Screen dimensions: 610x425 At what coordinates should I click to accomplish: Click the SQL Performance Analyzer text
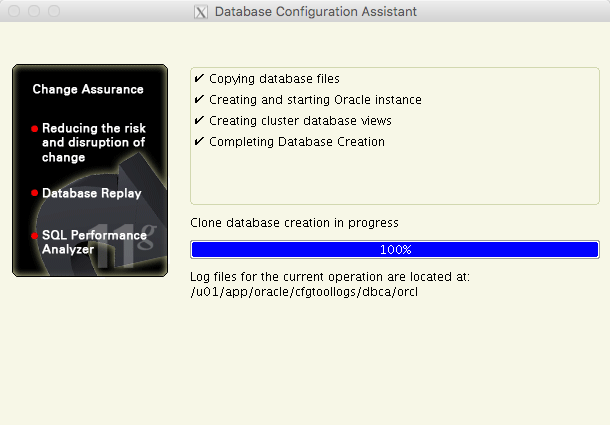pyautogui.click(x=94, y=242)
